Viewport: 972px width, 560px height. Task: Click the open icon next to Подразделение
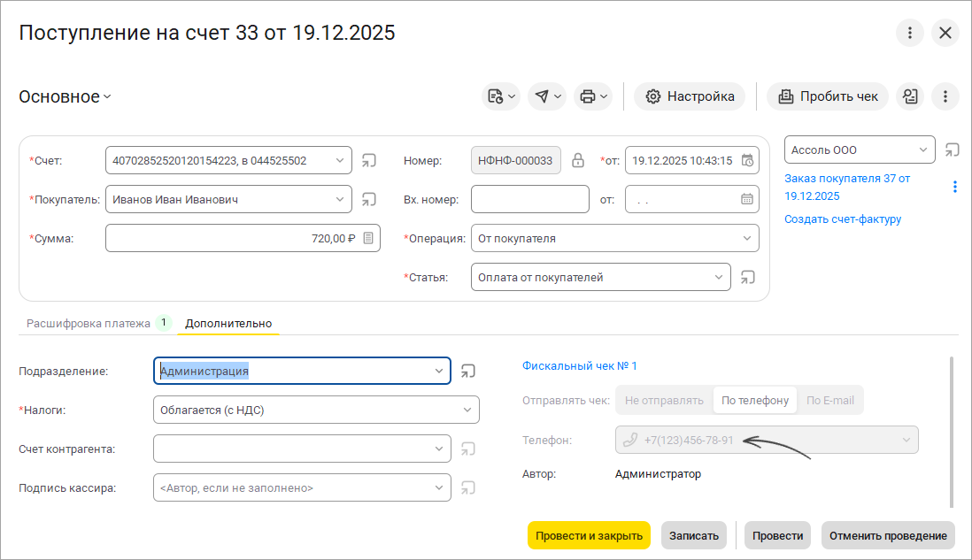tap(468, 372)
